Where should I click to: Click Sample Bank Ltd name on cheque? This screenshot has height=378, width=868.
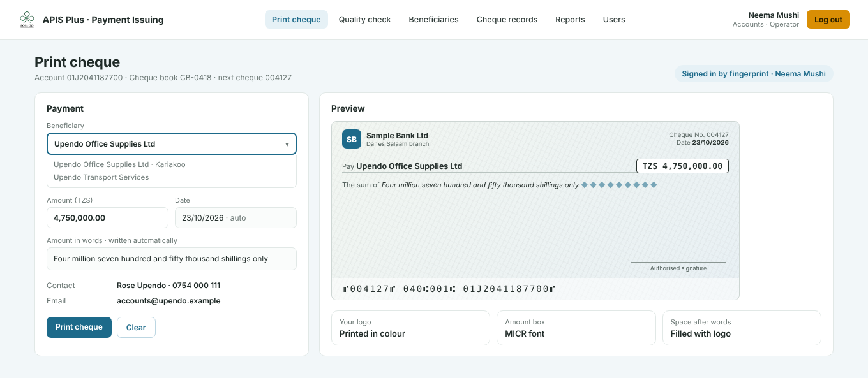397,136
